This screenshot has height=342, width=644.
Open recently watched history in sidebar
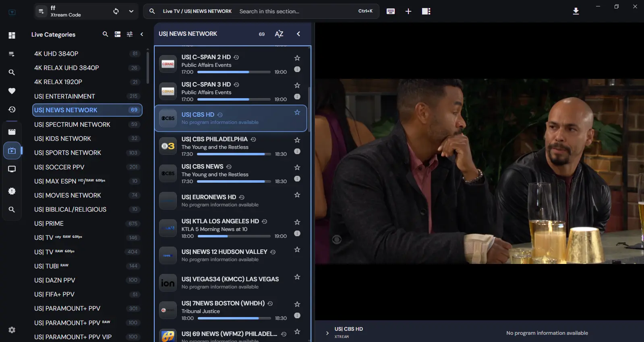click(x=12, y=109)
